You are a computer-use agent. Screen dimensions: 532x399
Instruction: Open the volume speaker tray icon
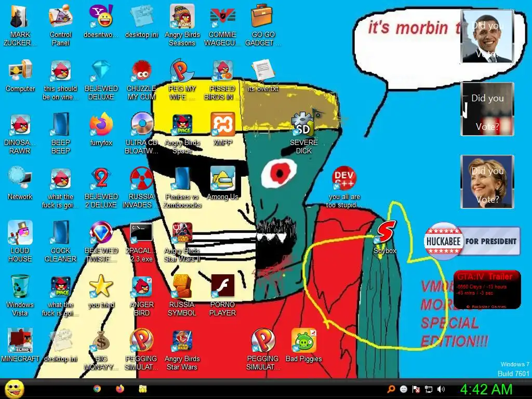point(441,389)
